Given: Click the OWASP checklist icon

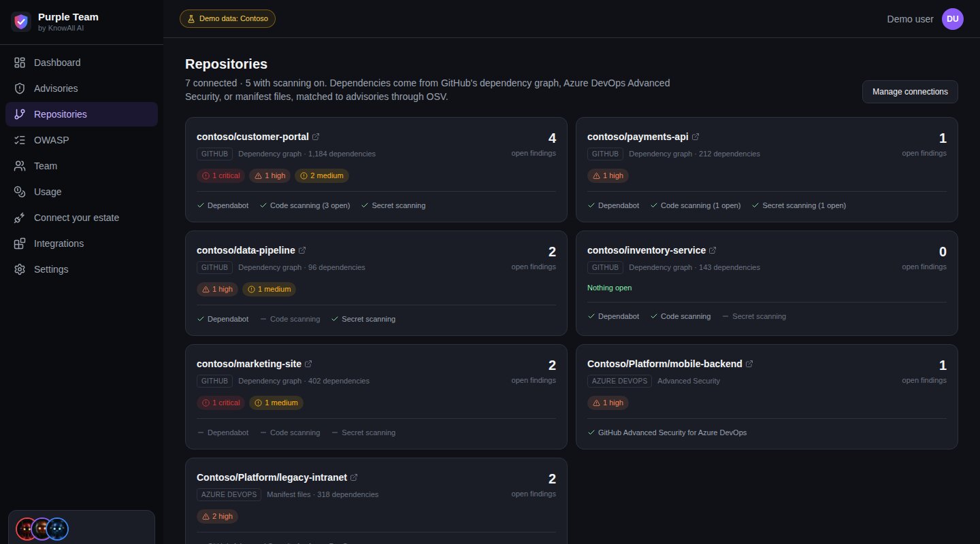Looking at the screenshot, I should click(x=20, y=140).
